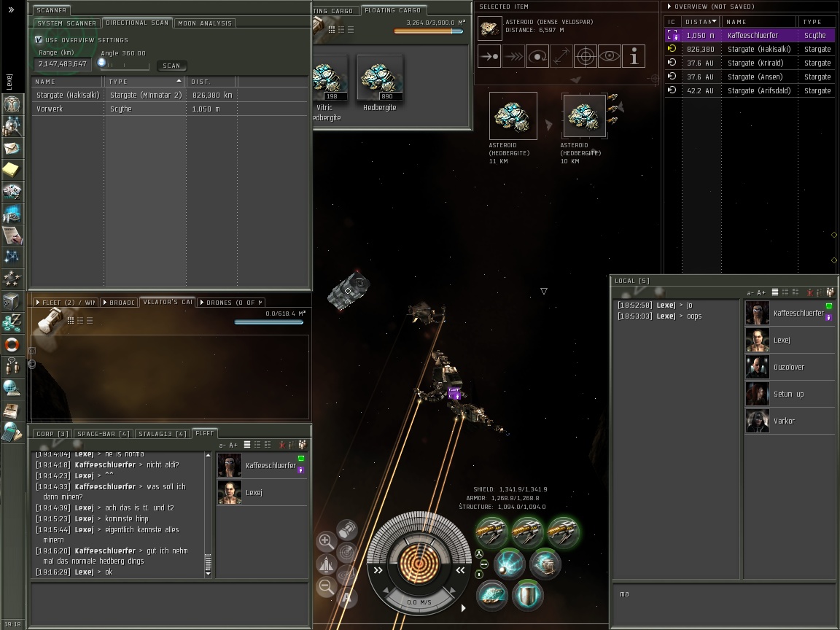Activate the survey scanner ore module
840x630 pixels.
click(x=491, y=595)
